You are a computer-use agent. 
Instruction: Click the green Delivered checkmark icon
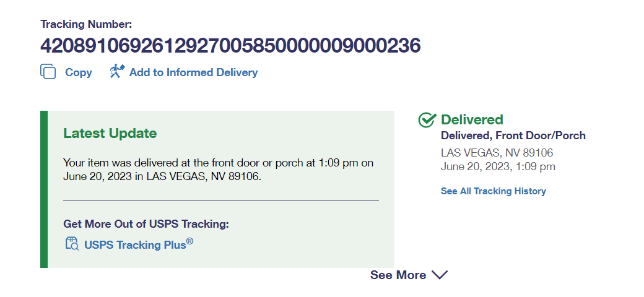427,120
